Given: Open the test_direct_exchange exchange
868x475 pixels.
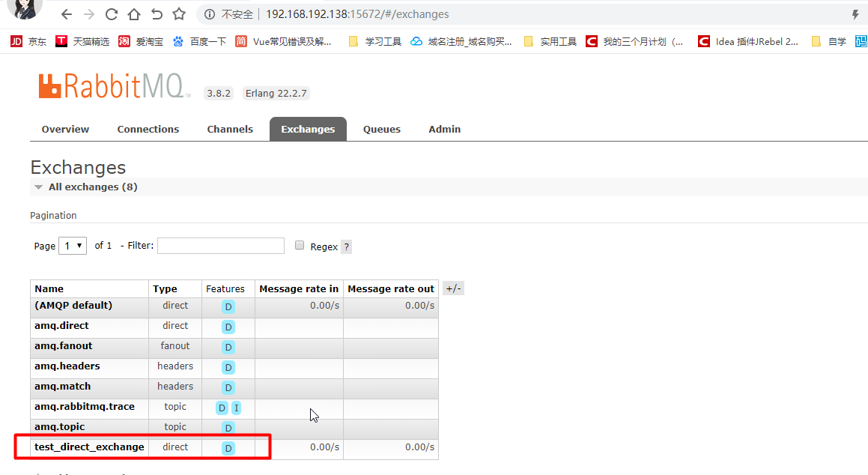Looking at the screenshot, I should tap(89, 447).
